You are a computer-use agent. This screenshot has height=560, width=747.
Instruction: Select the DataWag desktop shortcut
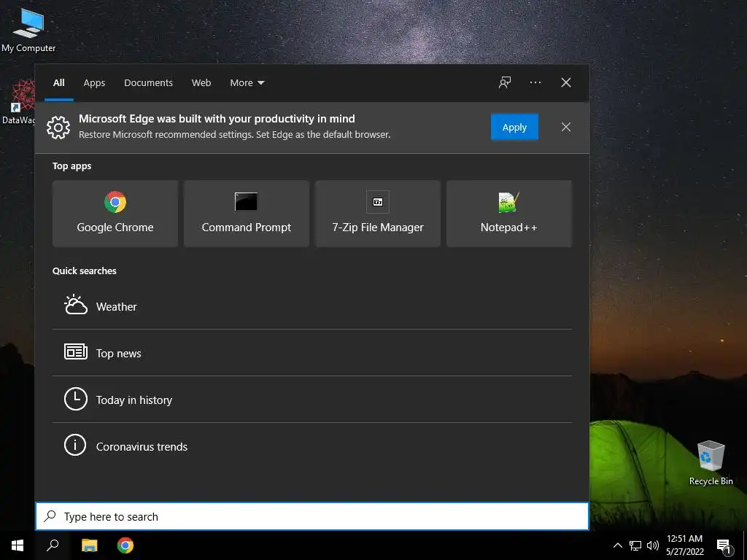[x=18, y=102]
